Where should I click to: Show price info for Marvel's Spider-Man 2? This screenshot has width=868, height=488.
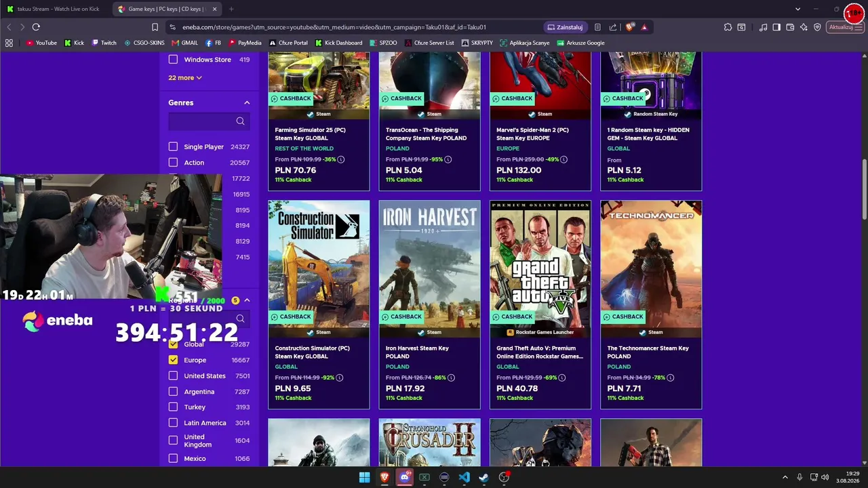coord(564,159)
